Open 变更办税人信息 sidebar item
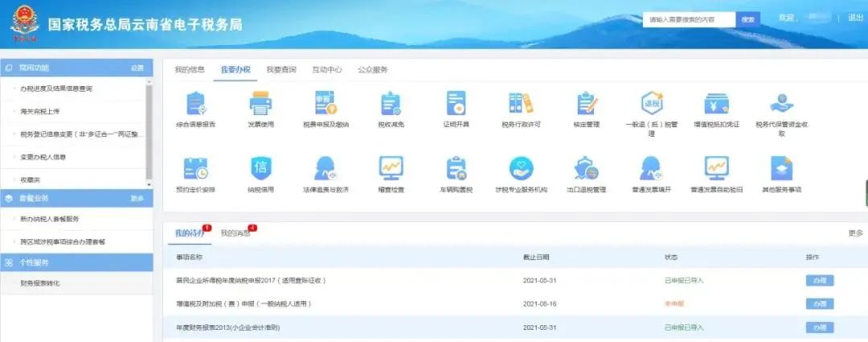 pos(43,157)
